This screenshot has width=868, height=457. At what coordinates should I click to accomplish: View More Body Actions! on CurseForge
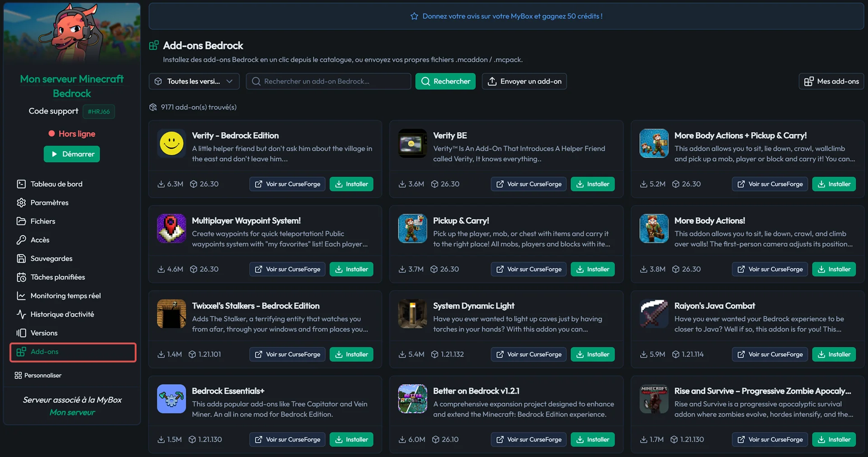(x=770, y=269)
